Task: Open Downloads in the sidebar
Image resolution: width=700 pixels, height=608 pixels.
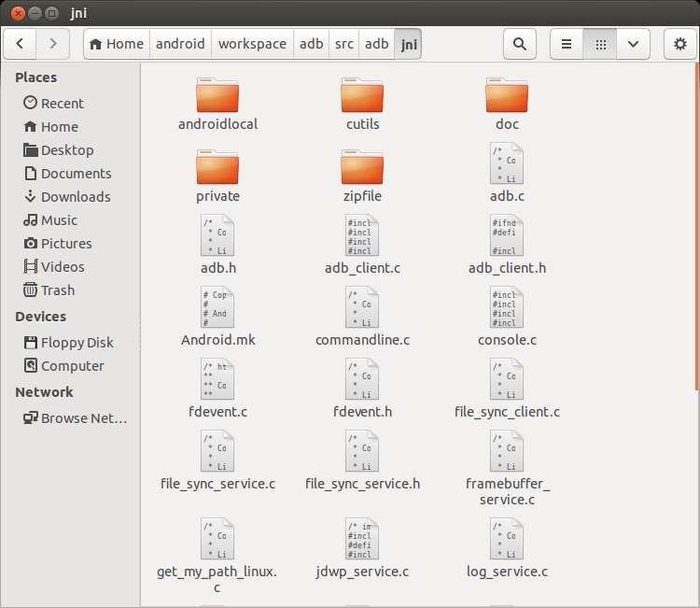Action: [x=67, y=196]
